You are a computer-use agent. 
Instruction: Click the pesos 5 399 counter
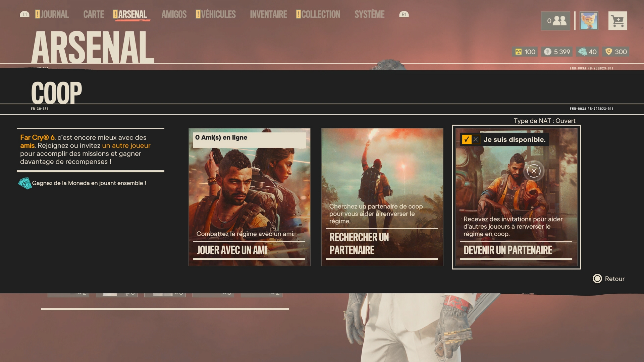pyautogui.click(x=557, y=52)
